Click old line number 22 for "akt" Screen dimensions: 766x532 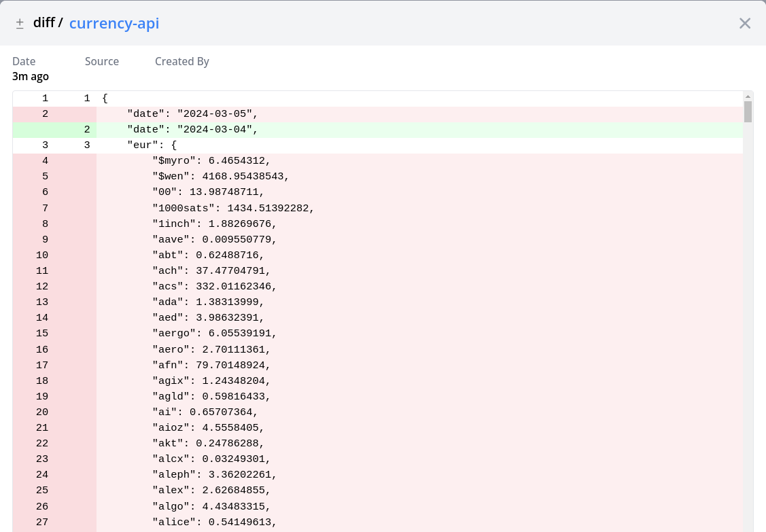(x=42, y=443)
